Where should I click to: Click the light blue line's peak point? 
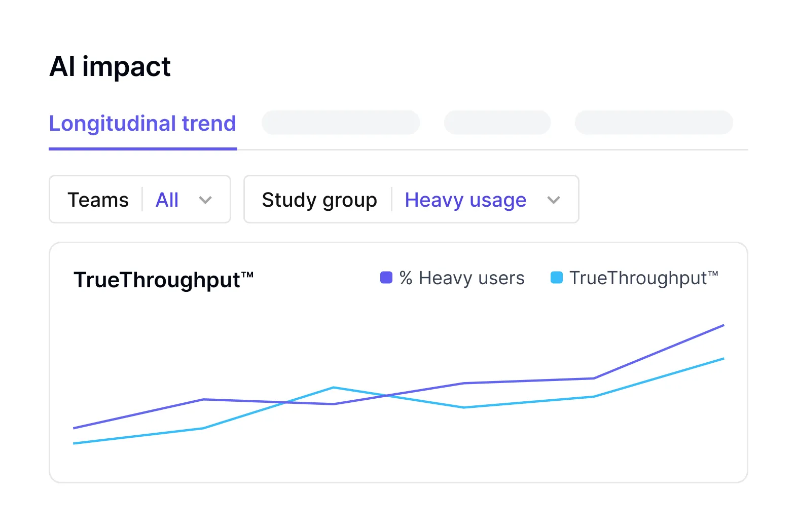coord(334,388)
